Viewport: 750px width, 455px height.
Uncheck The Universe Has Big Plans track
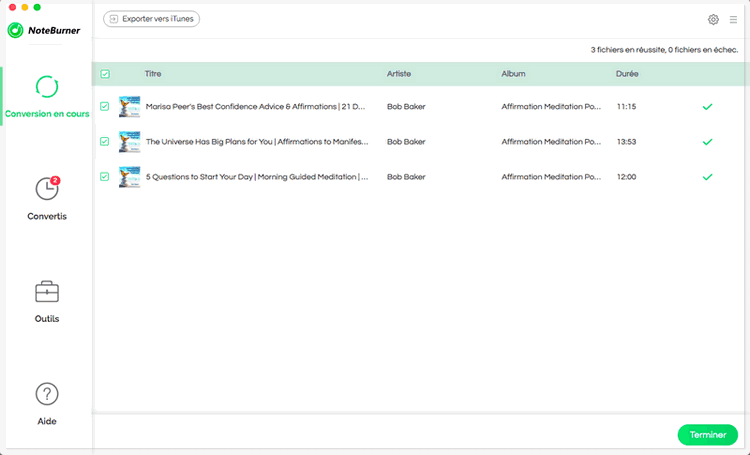(104, 142)
